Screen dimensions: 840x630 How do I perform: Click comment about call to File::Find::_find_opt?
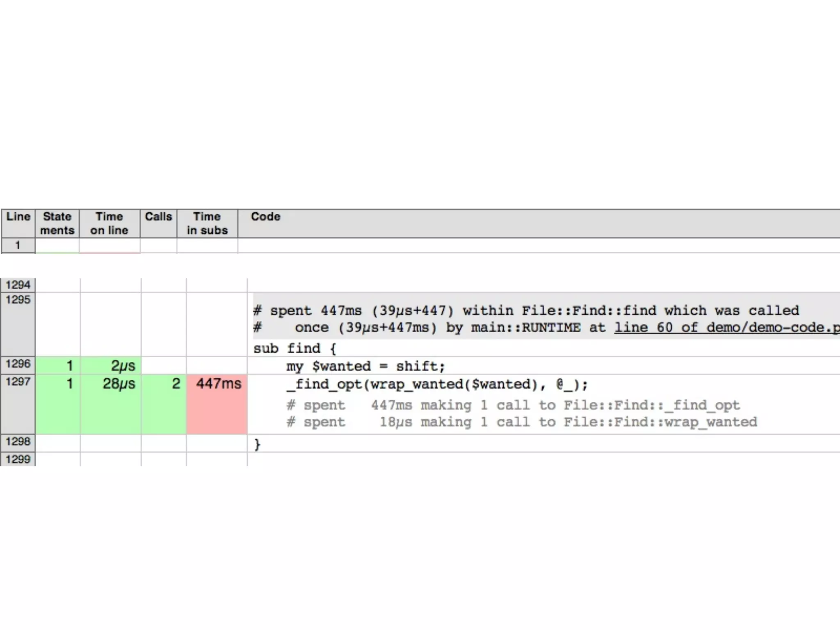pyautogui.click(x=514, y=405)
